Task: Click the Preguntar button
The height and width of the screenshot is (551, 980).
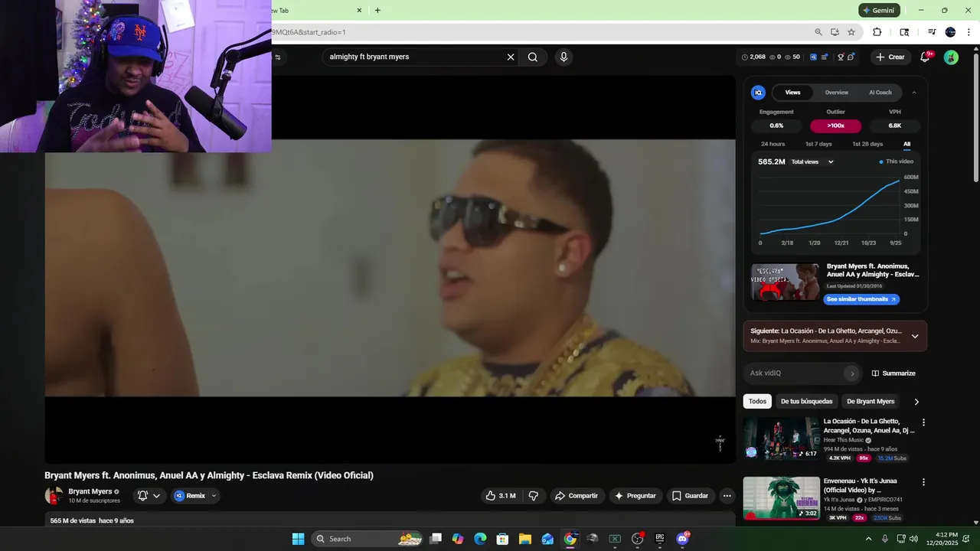Action: tap(635, 496)
